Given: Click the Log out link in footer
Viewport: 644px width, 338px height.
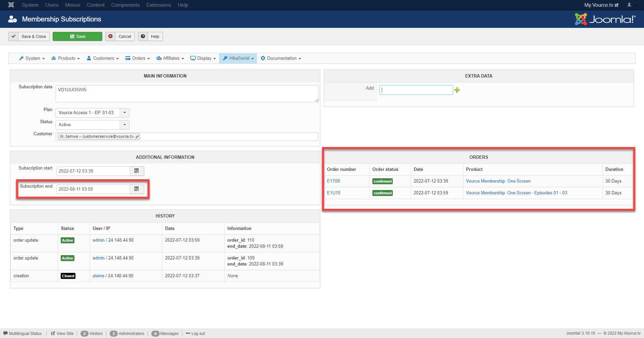Looking at the screenshot, I should coord(198,334).
